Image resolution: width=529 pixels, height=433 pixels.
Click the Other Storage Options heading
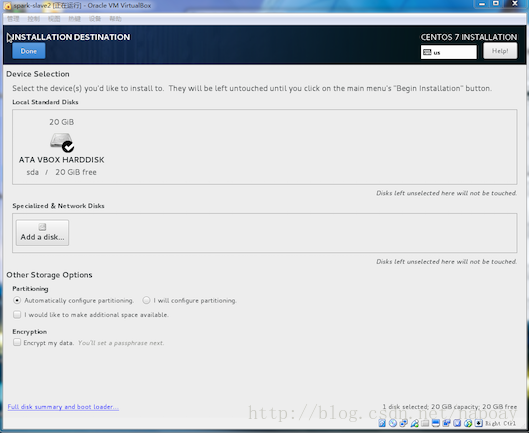[49, 275]
